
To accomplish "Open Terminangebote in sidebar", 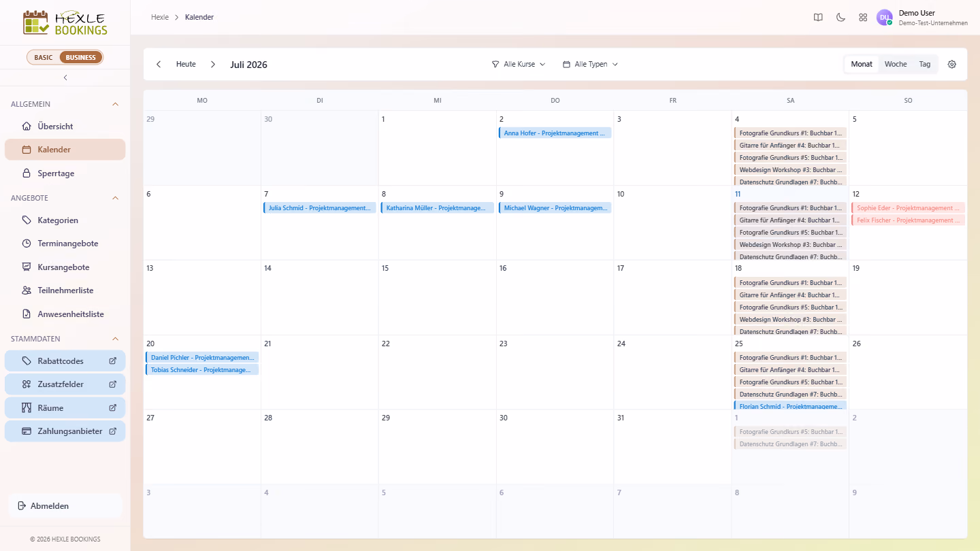I will tap(65, 244).
